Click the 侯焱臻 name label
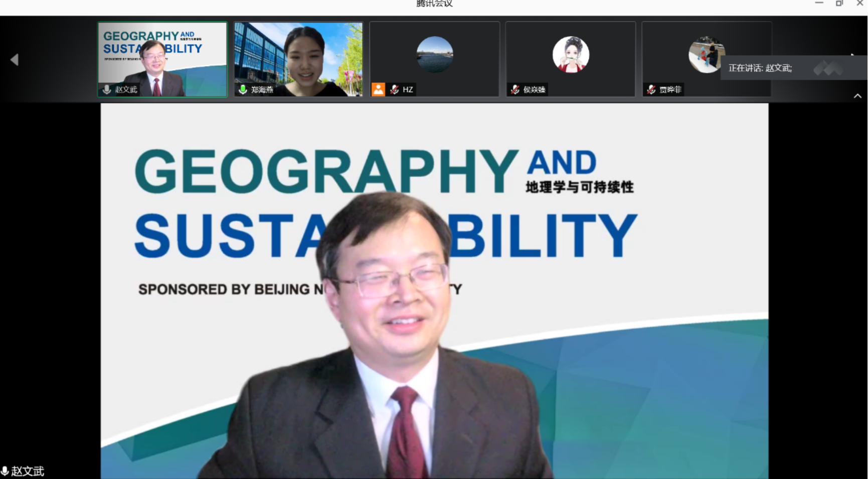The image size is (868, 479). click(534, 90)
